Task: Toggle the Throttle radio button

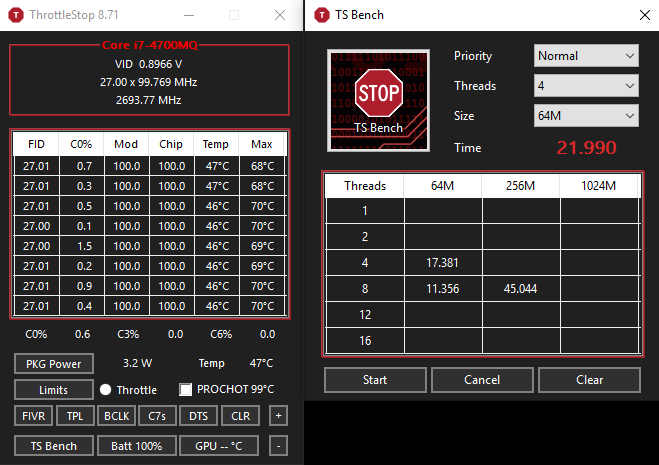Action: [x=105, y=390]
